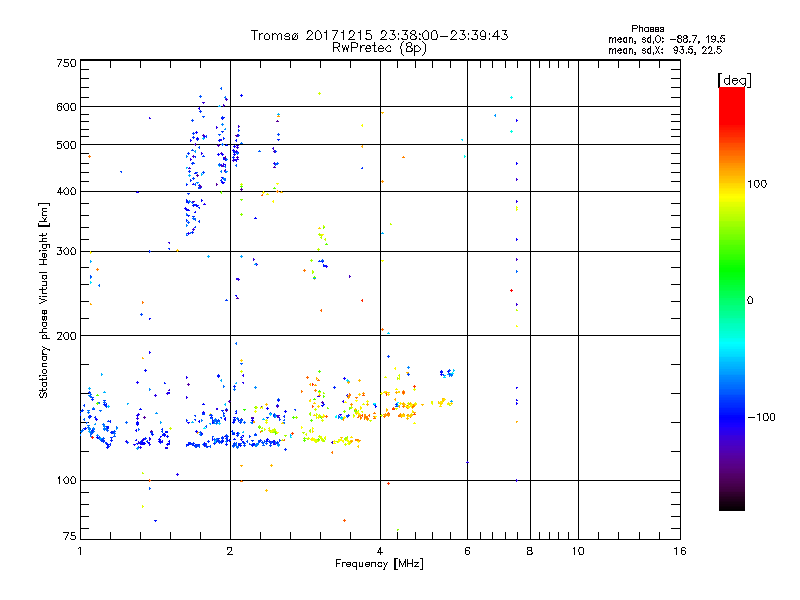Click the y-axis tick label '750'
The width and height of the screenshot is (800, 600).
66,63
